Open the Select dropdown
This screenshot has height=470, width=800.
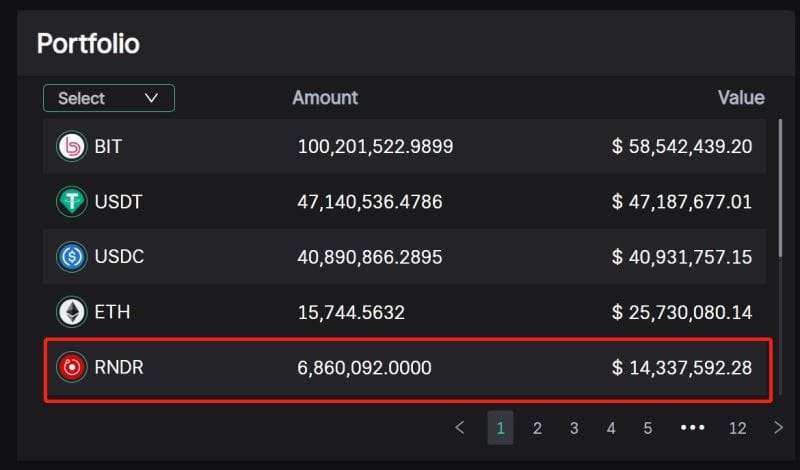[109, 98]
